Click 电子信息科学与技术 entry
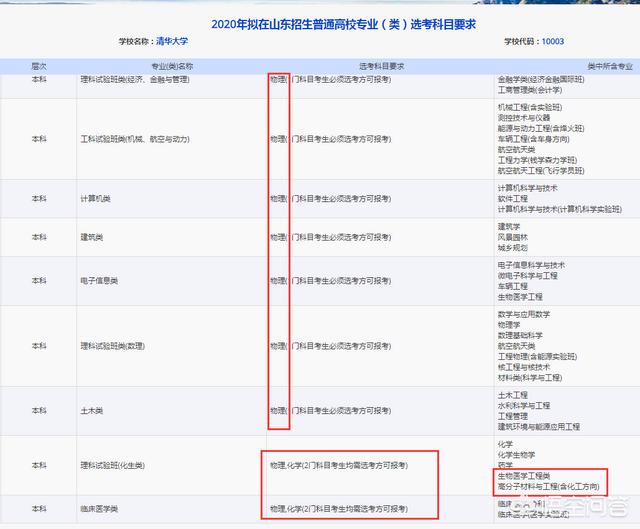Viewport: 640px width, 529px height. pos(531,265)
